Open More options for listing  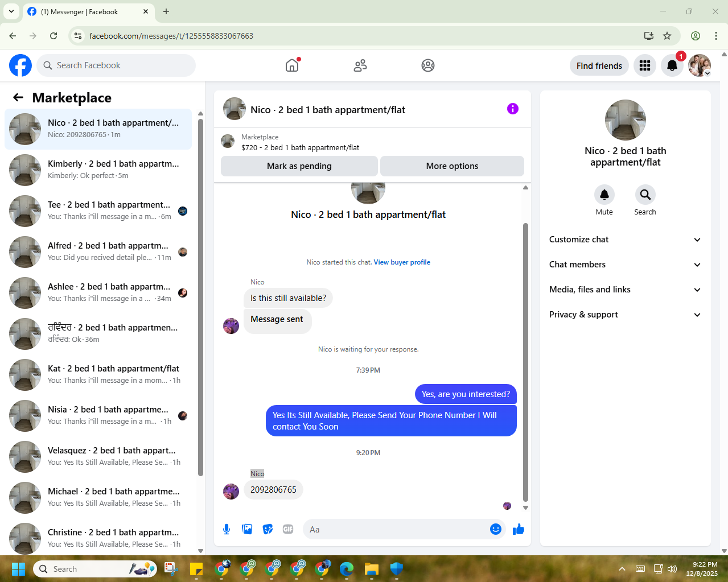point(452,166)
